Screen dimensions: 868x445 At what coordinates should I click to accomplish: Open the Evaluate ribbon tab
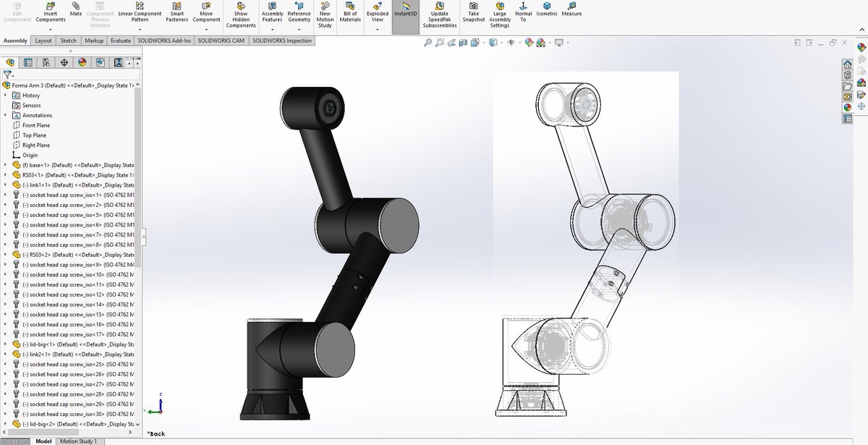(x=120, y=41)
